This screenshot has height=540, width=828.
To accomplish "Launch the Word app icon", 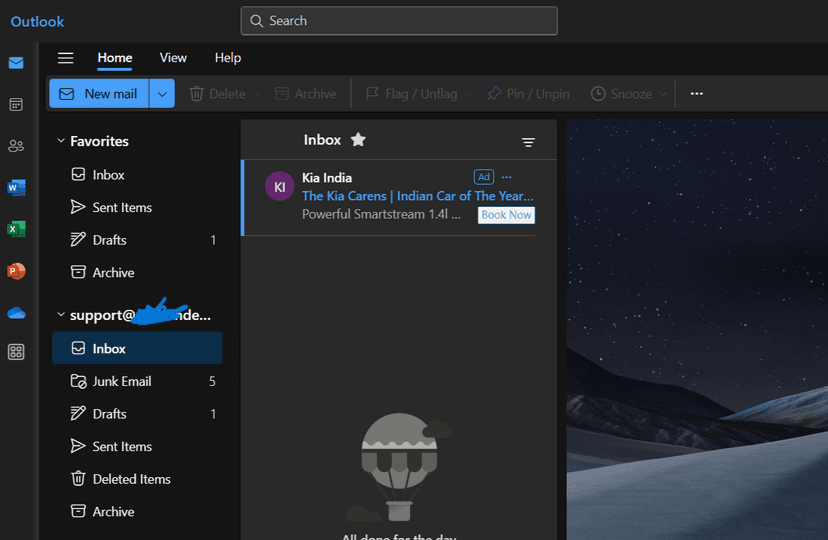I will point(16,188).
